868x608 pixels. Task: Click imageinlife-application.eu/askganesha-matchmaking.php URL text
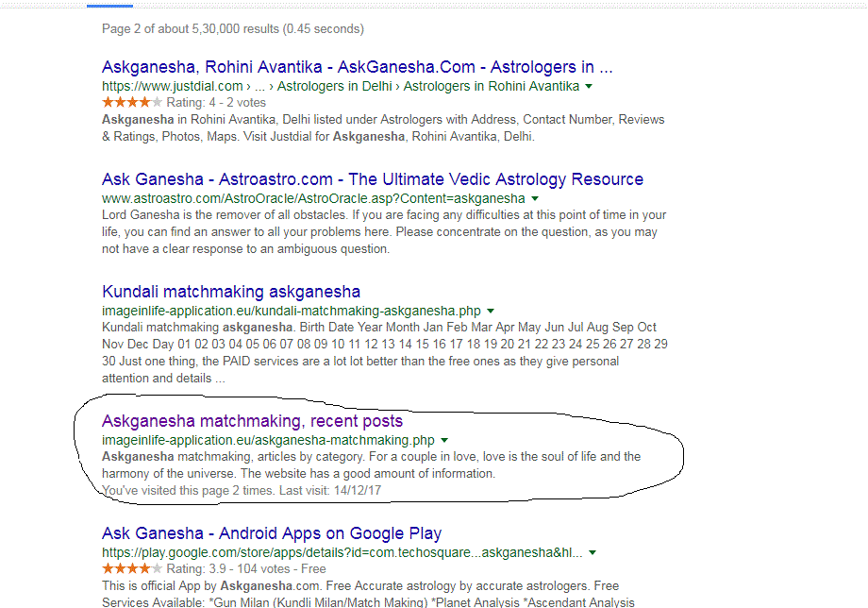point(268,440)
